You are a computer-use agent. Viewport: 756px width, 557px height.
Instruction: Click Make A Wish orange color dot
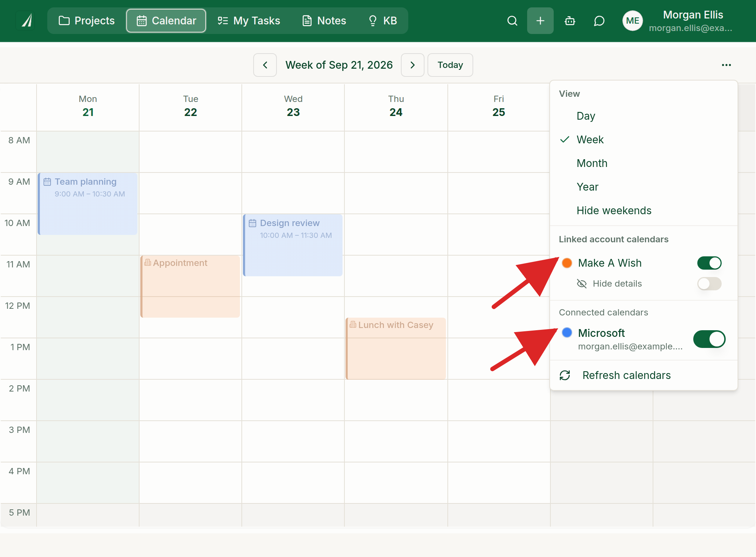pos(567,263)
